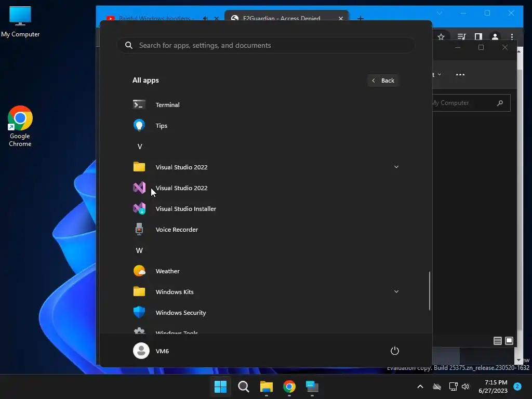Open Chrome profile avatar icon
532x399 pixels.
pos(495,37)
